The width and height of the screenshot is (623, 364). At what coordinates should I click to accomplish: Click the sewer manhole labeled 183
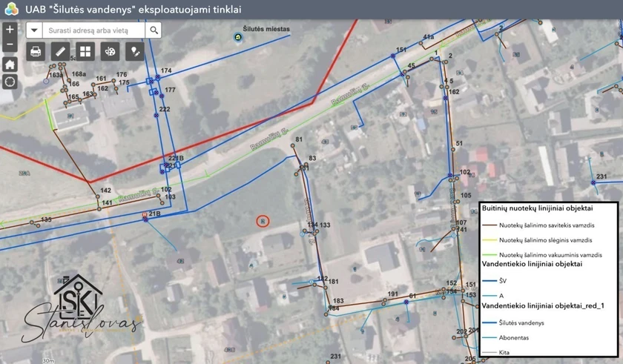pos(330,306)
